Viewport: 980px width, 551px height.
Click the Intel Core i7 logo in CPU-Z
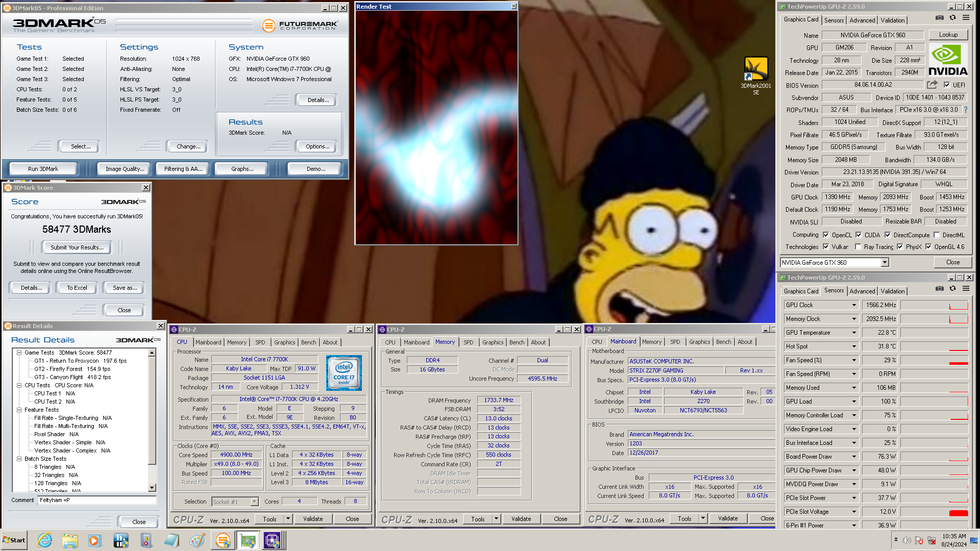344,373
